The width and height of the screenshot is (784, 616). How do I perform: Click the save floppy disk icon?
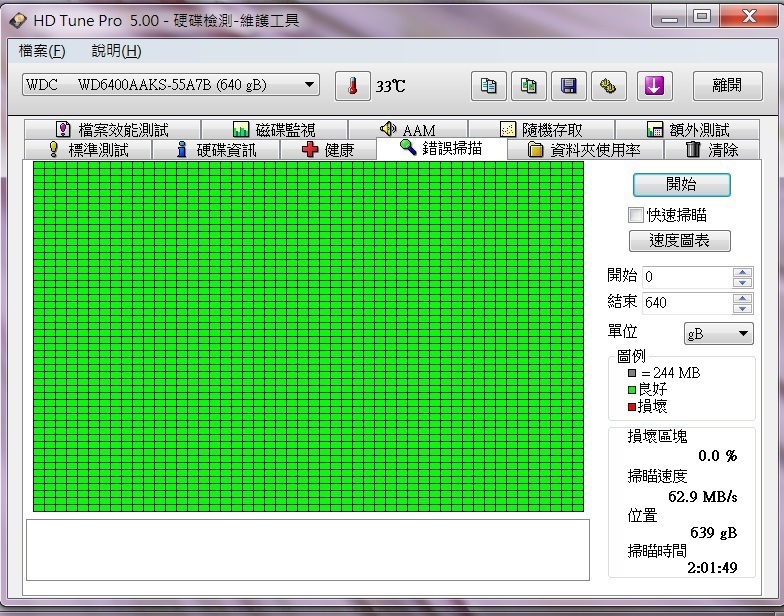pyautogui.click(x=568, y=86)
